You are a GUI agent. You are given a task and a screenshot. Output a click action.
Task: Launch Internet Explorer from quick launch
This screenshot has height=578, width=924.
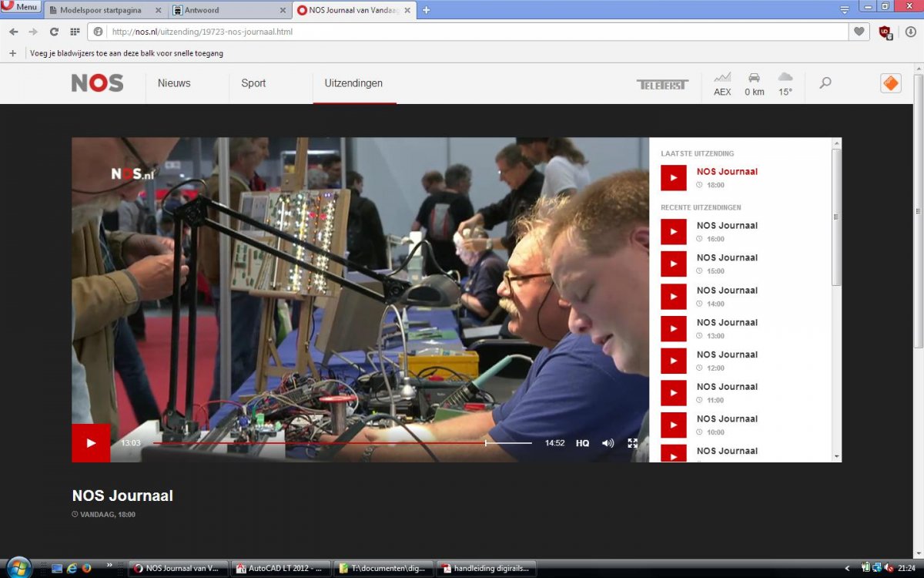pos(72,569)
